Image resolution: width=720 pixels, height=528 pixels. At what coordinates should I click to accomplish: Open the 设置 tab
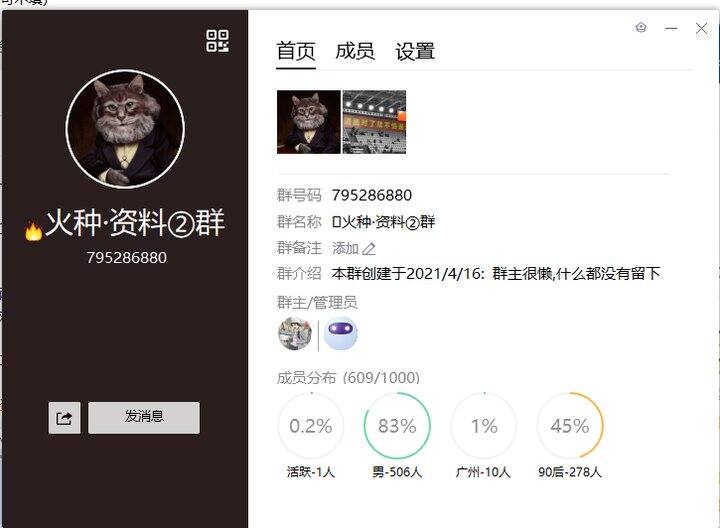[x=415, y=51]
